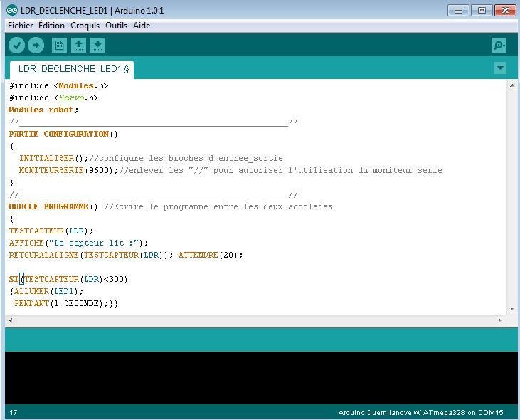This screenshot has width=520, height=420.
Task: Upload the sketch with arrow button
Action: (36, 45)
